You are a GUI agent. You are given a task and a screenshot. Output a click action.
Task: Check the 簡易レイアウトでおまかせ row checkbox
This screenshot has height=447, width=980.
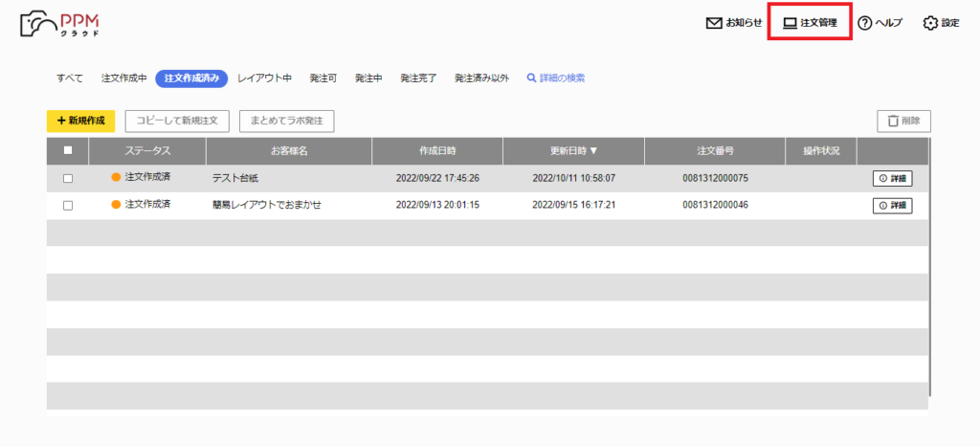(68, 206)
